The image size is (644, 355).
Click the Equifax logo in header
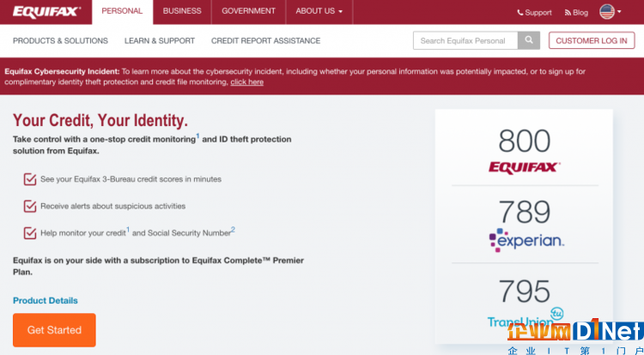point(46,11)
